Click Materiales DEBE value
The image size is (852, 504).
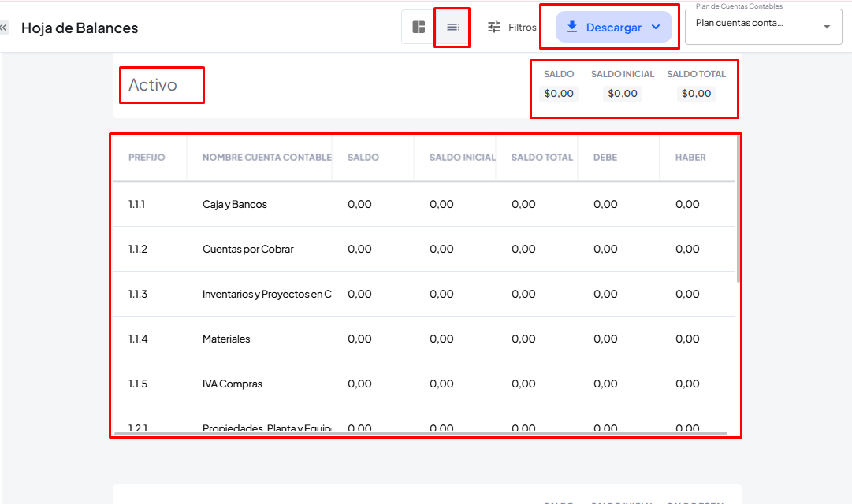pyautogui.click(x=605, y=339)
